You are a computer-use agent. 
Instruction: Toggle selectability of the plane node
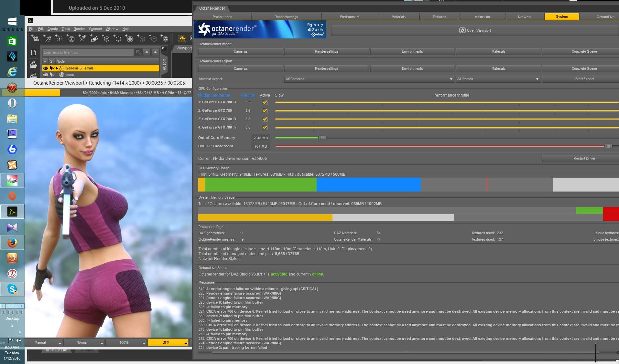[52, 75]
